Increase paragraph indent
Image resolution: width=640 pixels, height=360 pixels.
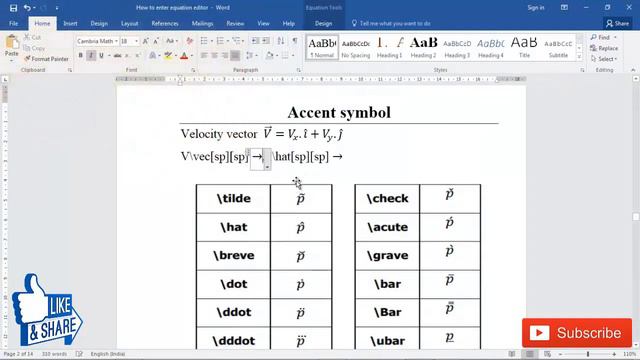(266, 41)
